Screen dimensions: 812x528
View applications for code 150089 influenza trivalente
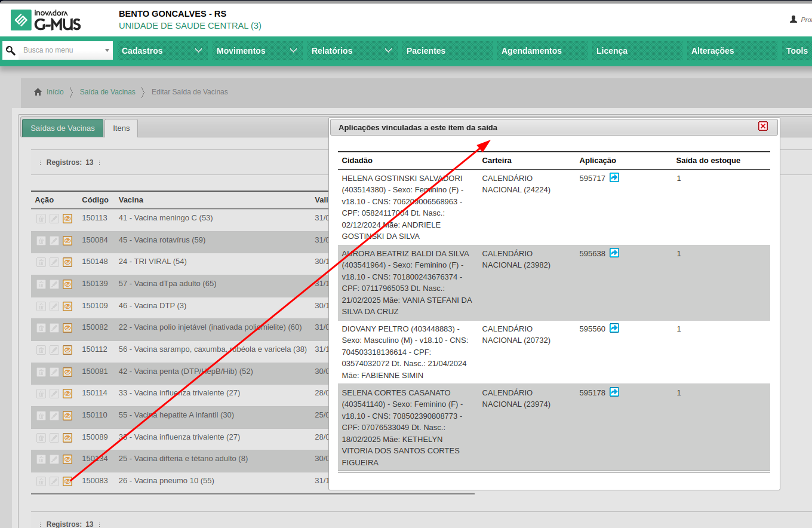[x=67, y=438]
